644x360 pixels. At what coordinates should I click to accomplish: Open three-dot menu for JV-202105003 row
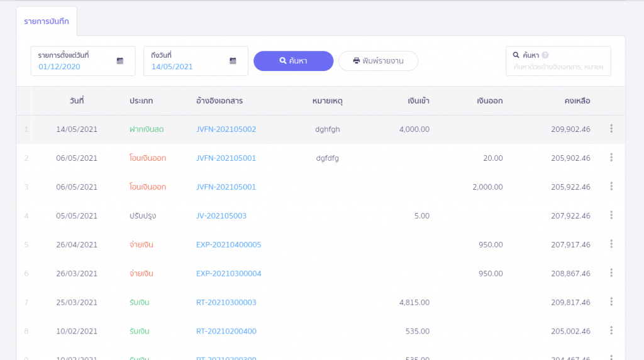pyautogui.click(x=611, y=215)
